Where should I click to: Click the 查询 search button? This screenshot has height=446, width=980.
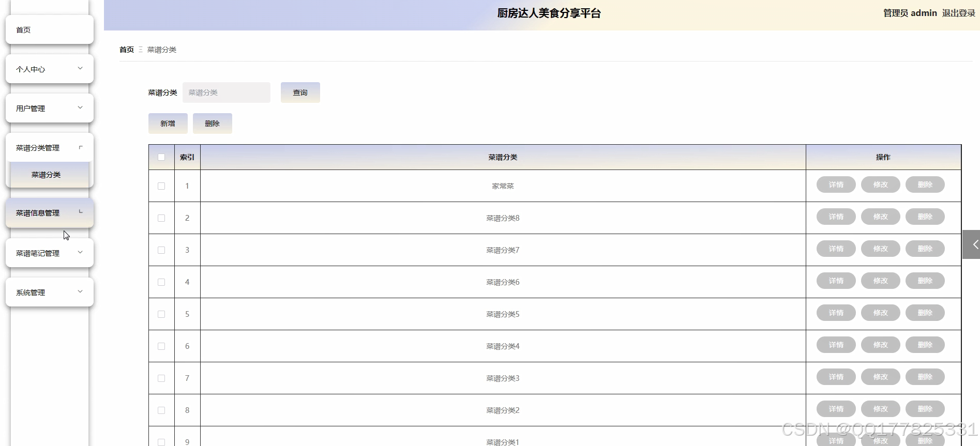click(x=300, y=93)
